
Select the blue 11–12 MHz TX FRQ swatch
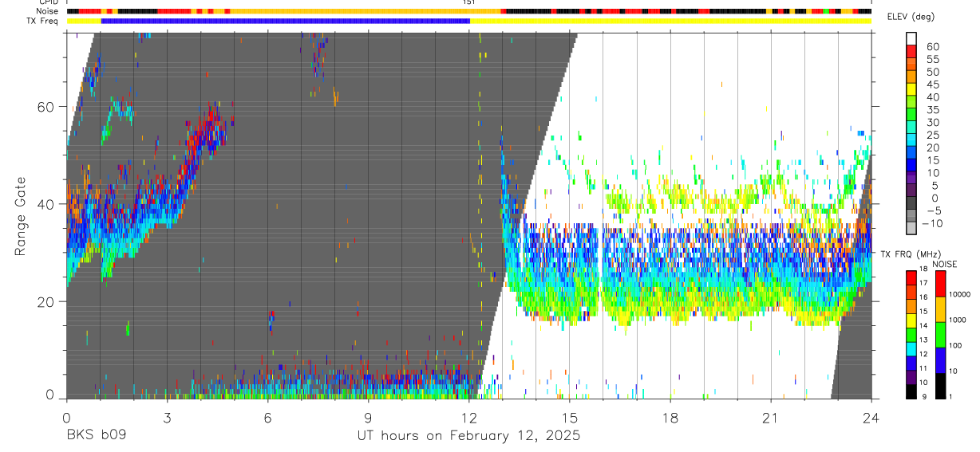[x=911, y=363]
